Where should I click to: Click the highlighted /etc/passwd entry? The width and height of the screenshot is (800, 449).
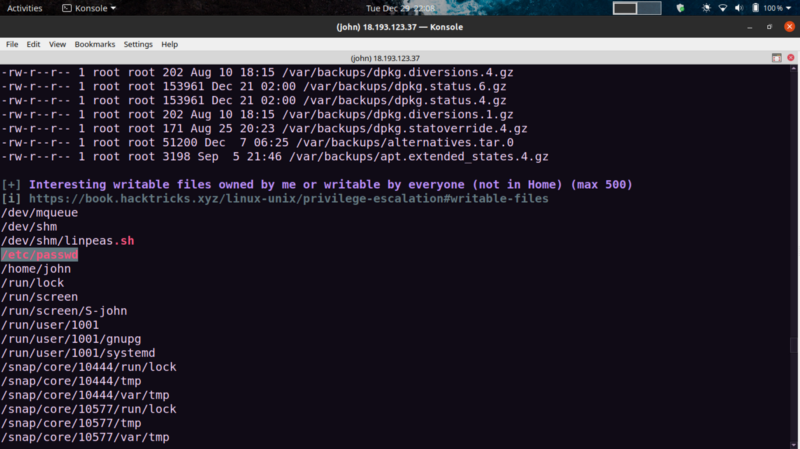pos(39,255)
